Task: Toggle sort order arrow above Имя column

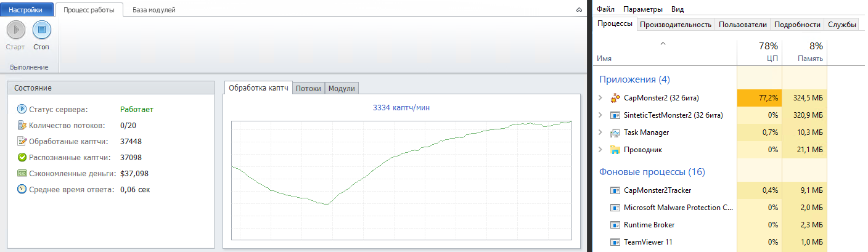Action: pos(663,43)
